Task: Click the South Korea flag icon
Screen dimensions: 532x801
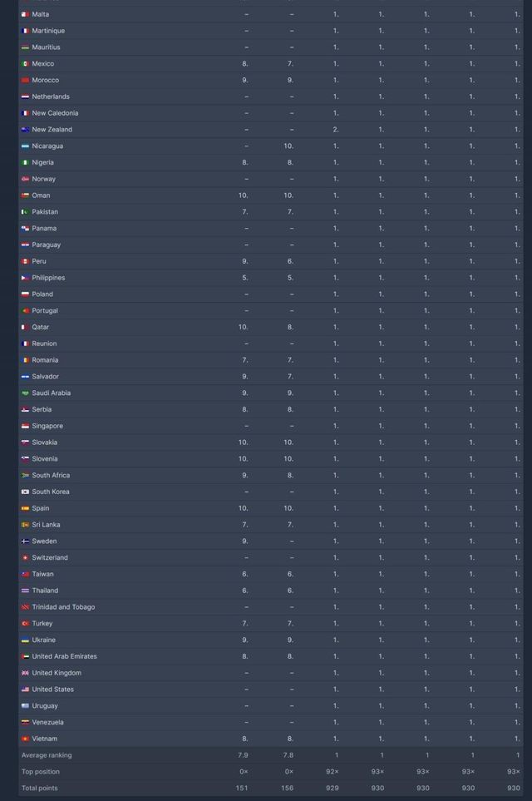Action: coord(25,492)
